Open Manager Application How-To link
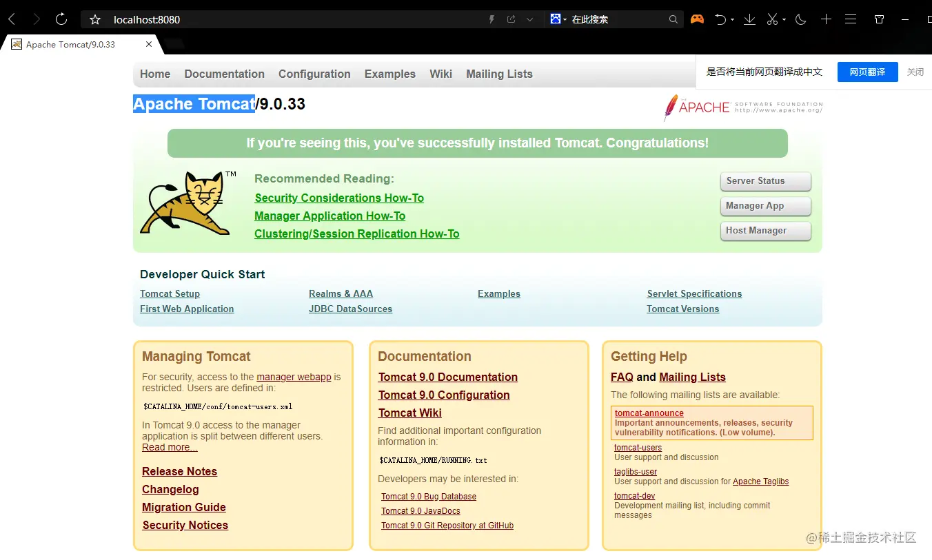The image size is (932, 560). pos(330,216)
